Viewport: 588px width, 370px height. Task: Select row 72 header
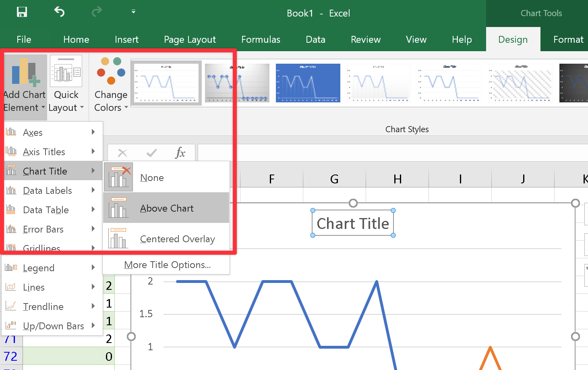[x=11, y=356]
